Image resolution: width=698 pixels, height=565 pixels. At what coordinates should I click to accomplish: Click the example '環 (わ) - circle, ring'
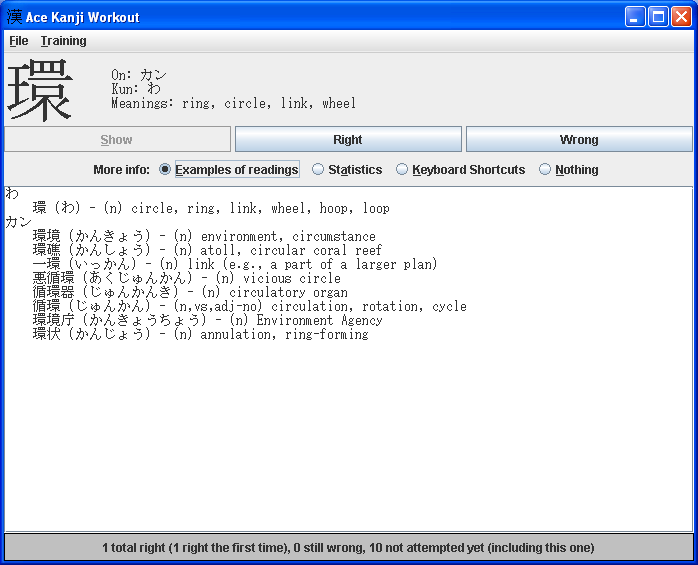211,208
